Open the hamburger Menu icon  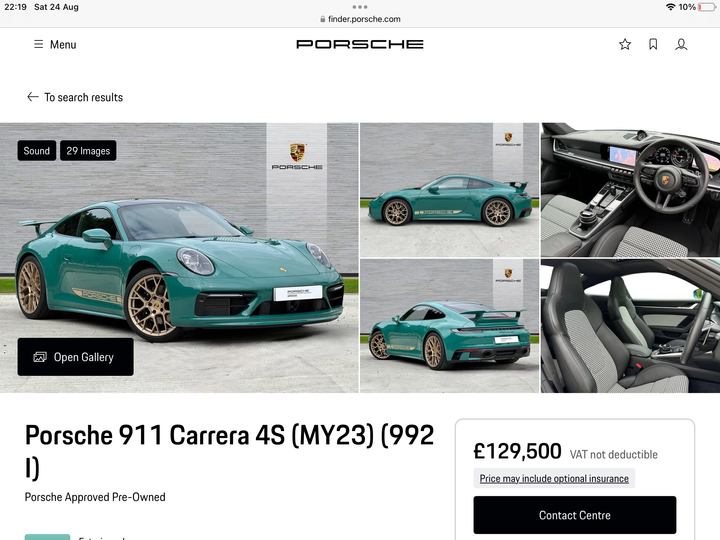tap(39, 44)
